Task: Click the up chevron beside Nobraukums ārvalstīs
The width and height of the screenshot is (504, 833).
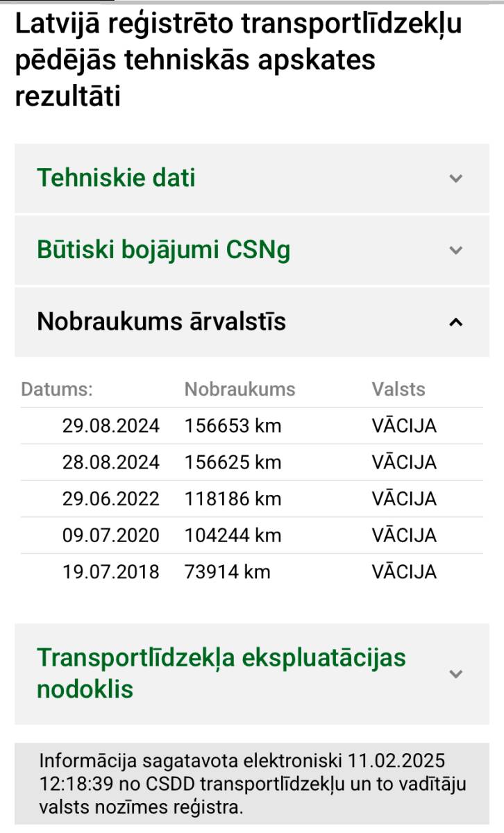Action: click(455, 322)
